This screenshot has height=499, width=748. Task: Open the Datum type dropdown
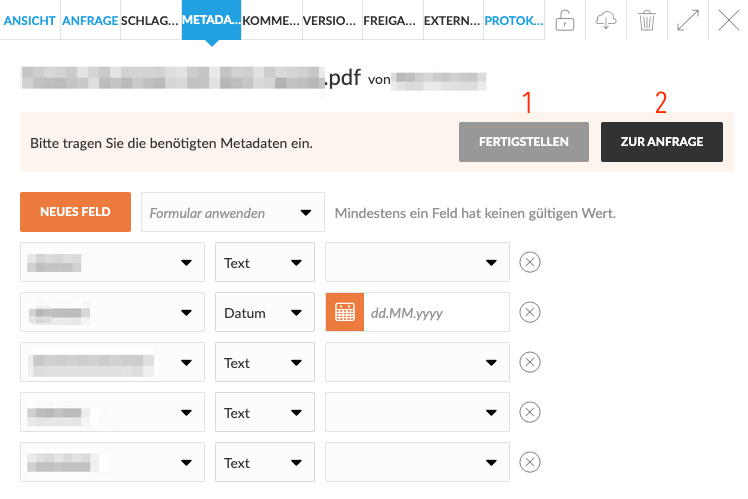265,312
